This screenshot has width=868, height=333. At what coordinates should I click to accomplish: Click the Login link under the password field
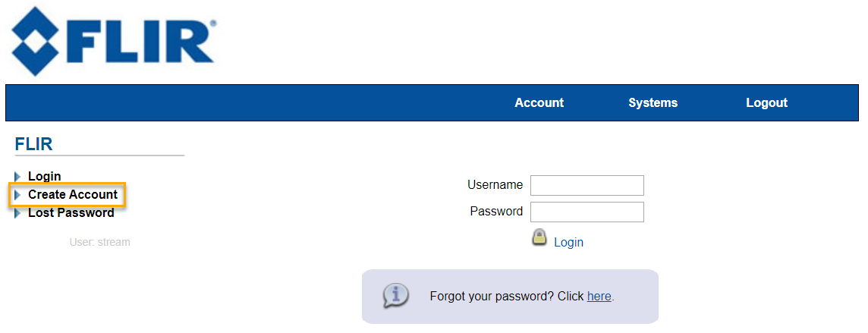click(x=568, y=243)
